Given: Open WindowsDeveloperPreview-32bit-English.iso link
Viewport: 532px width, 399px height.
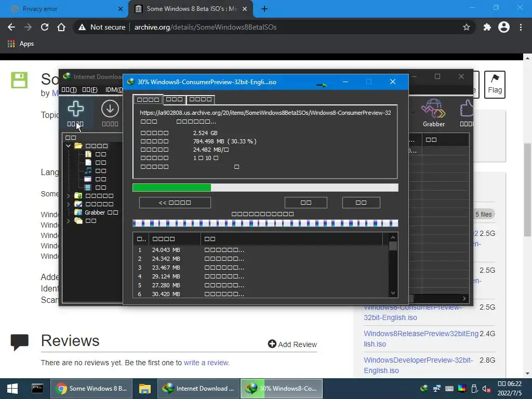Looking at the screenshot, I should 418,365.
